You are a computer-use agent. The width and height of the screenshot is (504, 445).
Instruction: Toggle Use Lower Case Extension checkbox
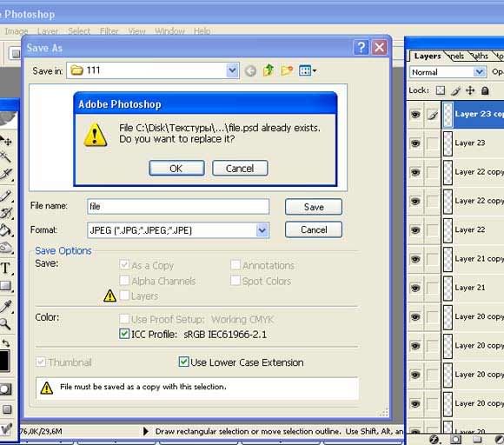pos(183,362)
